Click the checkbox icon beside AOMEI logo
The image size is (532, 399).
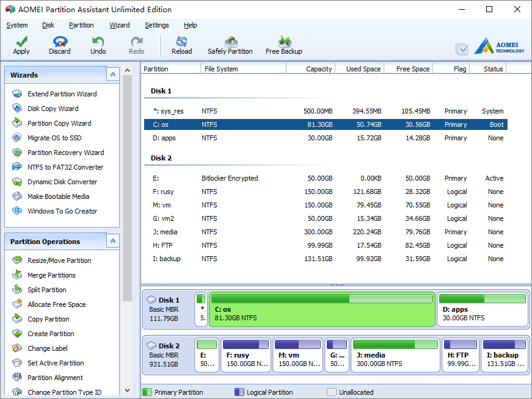coord(462,49)
